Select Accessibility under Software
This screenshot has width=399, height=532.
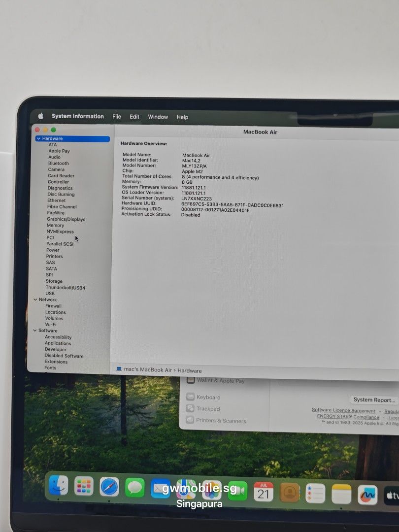pos(58,337)
